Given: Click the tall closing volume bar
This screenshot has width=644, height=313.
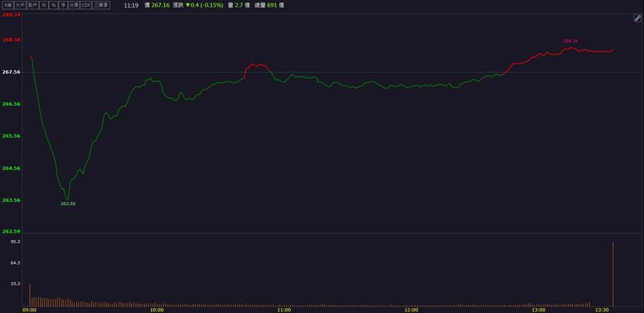Looking at the screenshot, I should click(x=613, y=274).
